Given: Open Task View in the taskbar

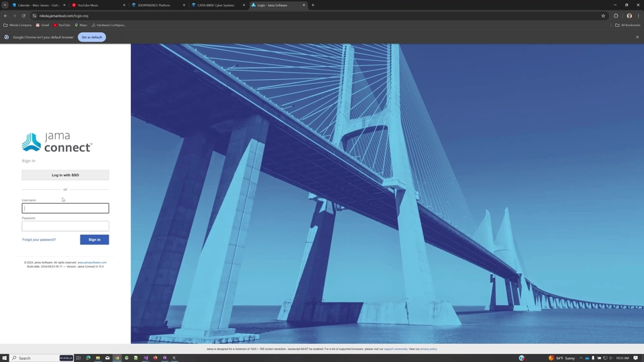Looking at the screenshot, I should click(78, 358).
